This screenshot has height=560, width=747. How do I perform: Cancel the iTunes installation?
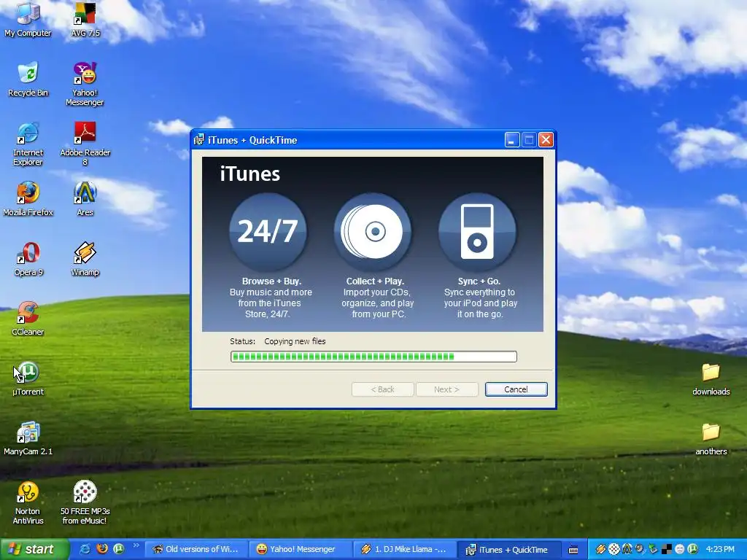(x=516, y=389)
